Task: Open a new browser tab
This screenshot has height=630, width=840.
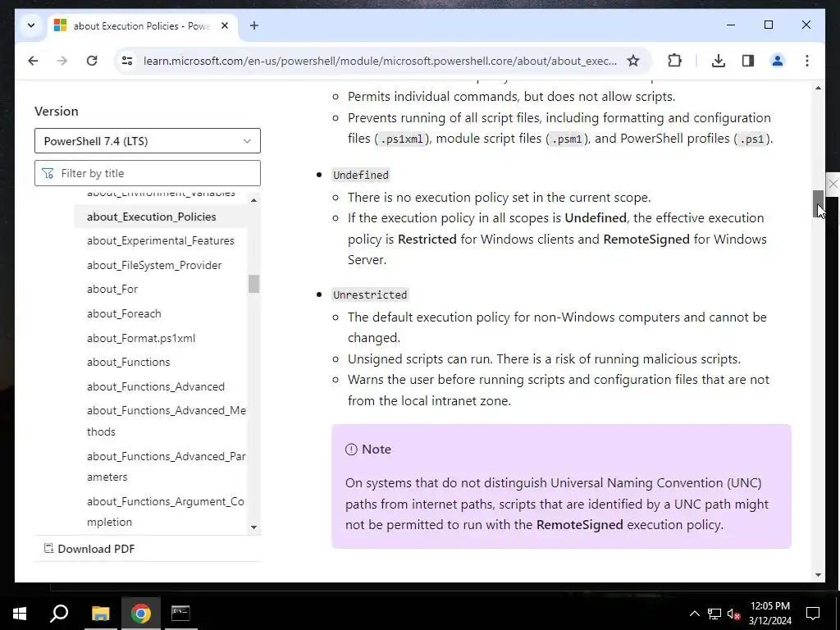Action: tap(254, 25)
